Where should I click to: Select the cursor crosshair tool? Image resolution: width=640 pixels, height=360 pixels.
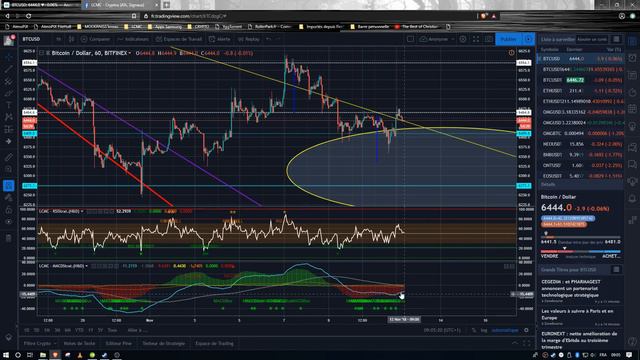[x=9, y=58]
